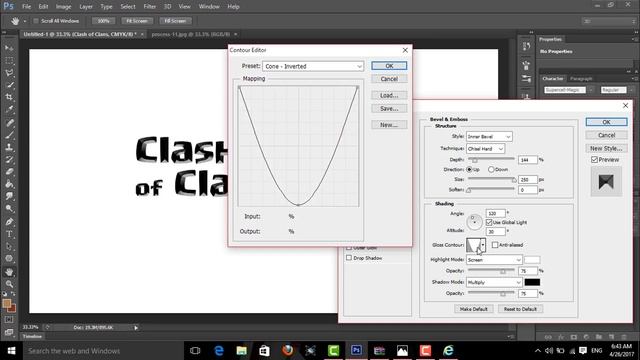Confirm Contour Editor with OK
The height and width of the screenshot is (360, 640).
(x=389, y=66)
